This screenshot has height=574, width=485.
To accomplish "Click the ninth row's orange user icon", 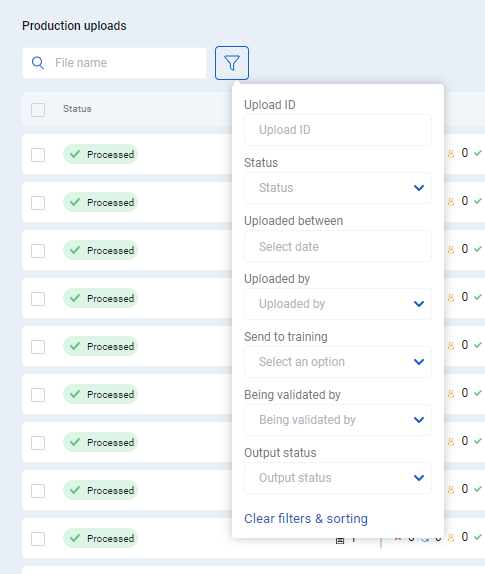I will click(451, 537).
